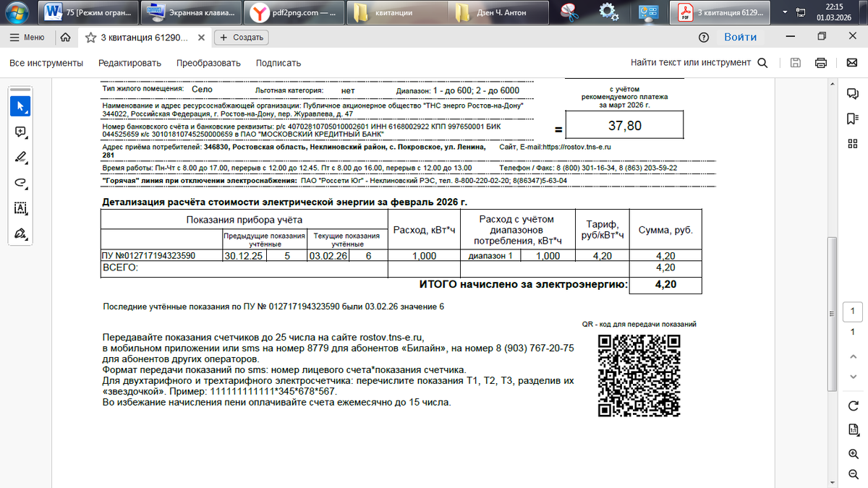Select the highlighter pen tool
Image resolution: width=868 pixels, height=488 pixels.
tap(20, 157)
